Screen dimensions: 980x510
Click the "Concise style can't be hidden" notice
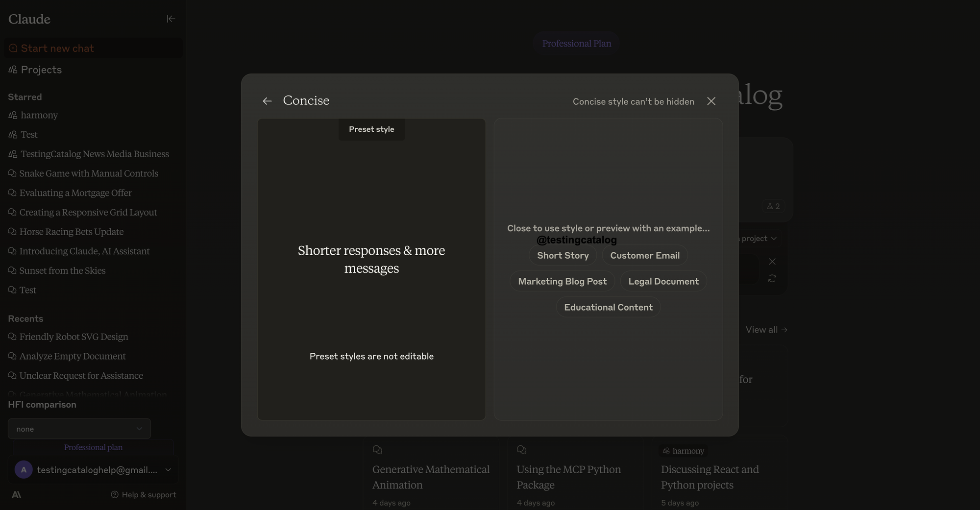(x=634, y=101)
